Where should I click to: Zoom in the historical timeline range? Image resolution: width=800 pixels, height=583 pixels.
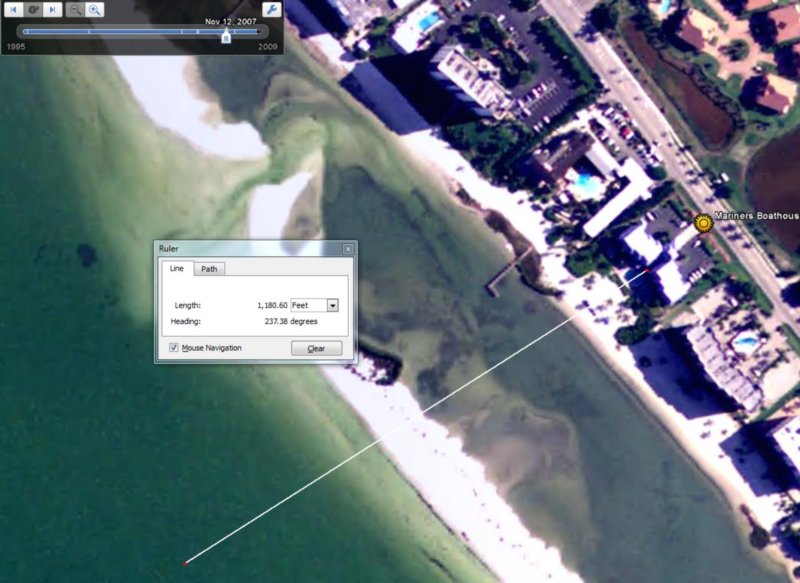coord(94,9)
